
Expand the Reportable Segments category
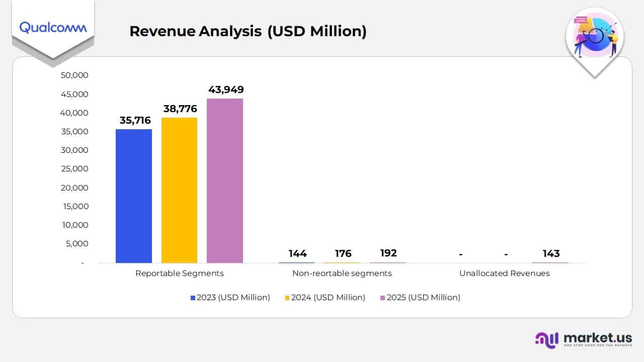pyautogui.click(x=179, y=273)
